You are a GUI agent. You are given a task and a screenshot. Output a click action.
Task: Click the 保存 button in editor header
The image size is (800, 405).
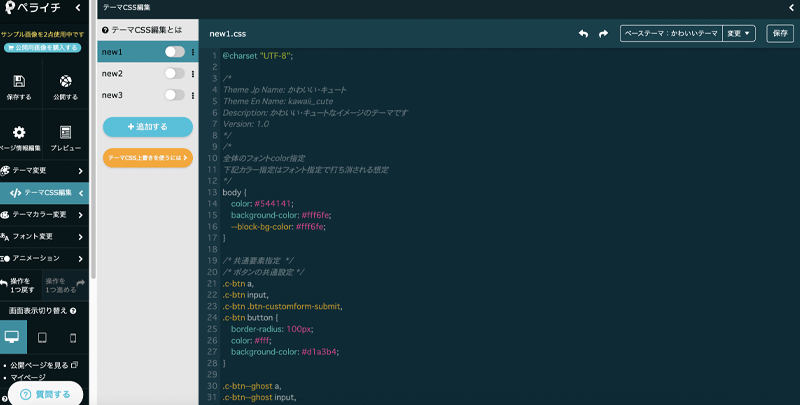pos(780,33)
